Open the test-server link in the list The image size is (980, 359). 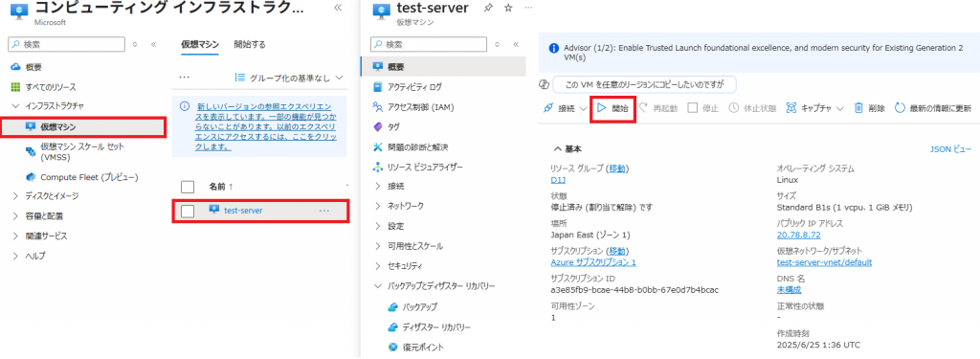click(243, 211)
